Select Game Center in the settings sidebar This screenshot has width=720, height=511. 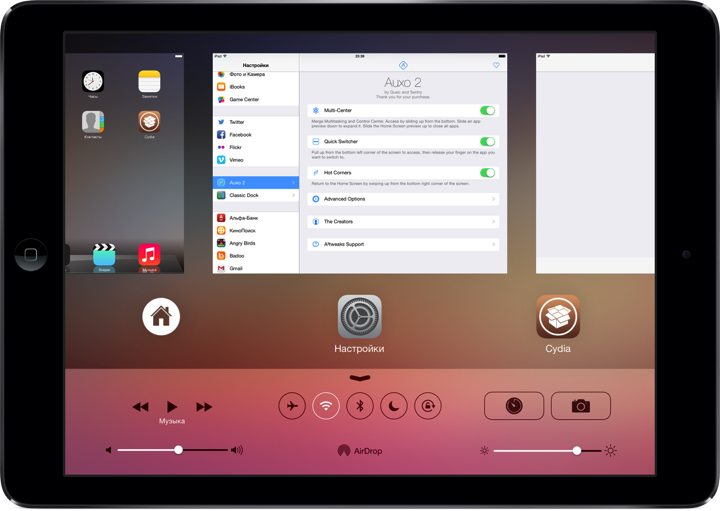256,100
